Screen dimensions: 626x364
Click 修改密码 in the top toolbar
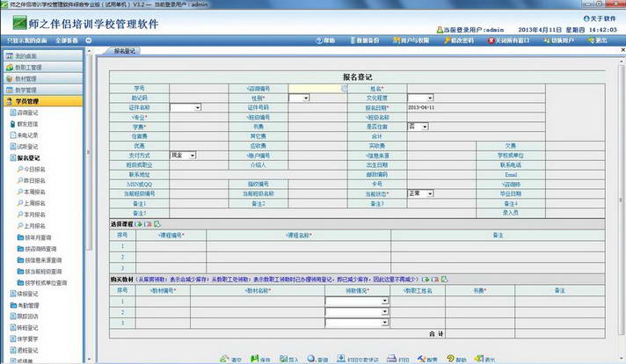[459, 40]
